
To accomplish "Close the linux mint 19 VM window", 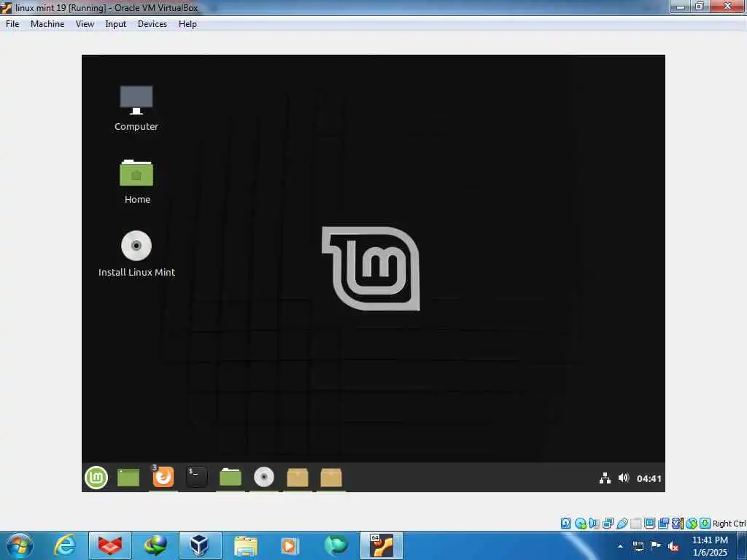I will [x=727, y=6].
